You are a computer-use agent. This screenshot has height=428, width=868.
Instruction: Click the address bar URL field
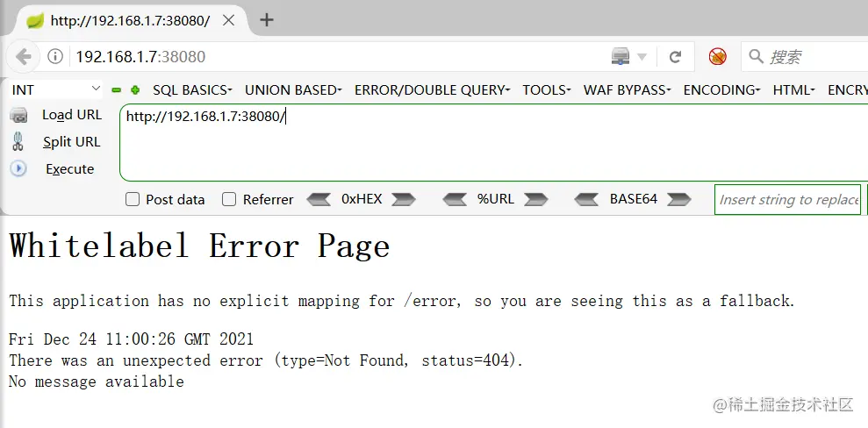coord(332,56)
